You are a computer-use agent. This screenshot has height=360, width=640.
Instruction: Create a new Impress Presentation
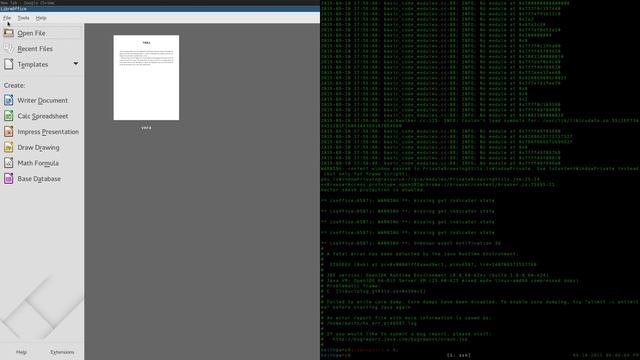click(x=42, y=132)
